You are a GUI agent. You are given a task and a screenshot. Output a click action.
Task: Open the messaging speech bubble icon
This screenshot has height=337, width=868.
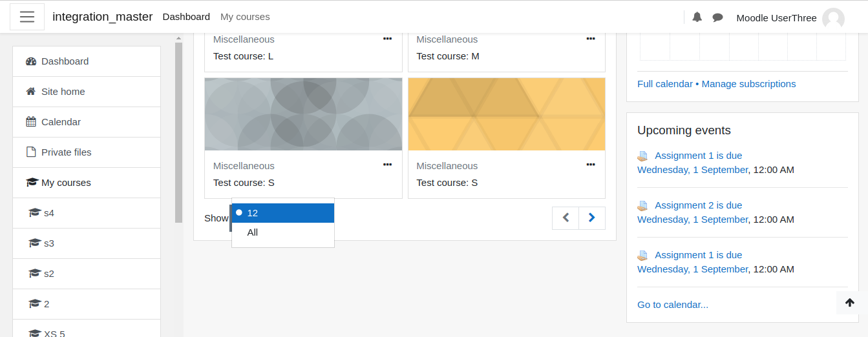click(x=717, y=17)
